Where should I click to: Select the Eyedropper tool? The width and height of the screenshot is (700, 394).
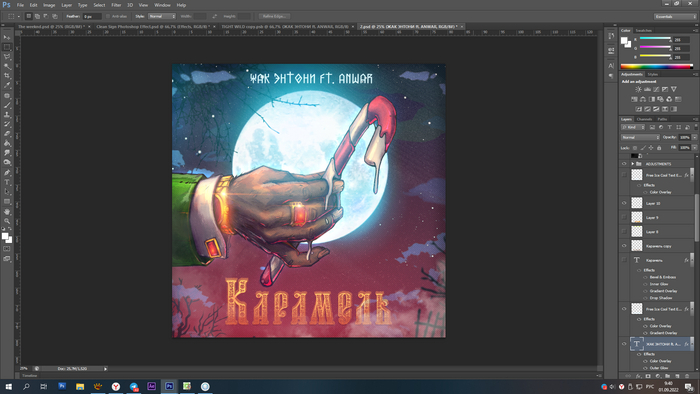pyautogui.click(x=7, y=85)
